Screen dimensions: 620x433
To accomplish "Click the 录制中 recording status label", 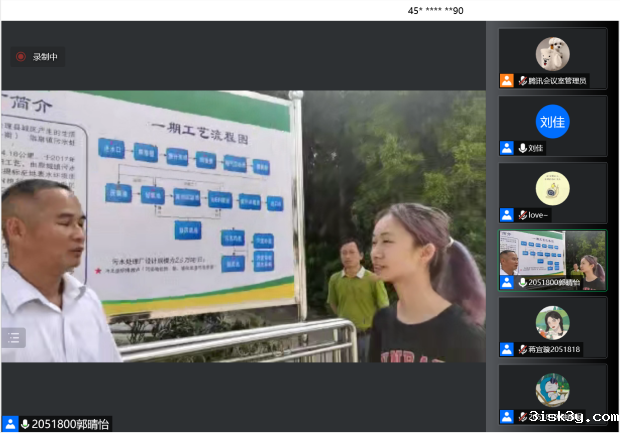I will coord(45,57).
